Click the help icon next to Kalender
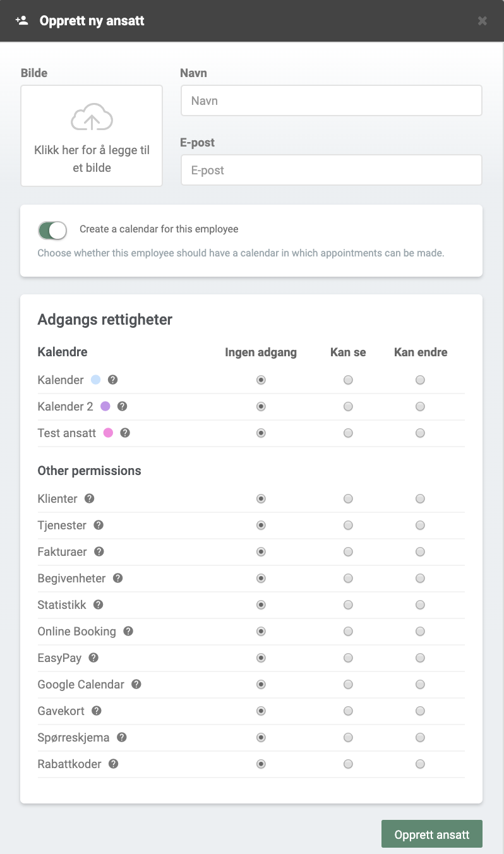 click(x=113, y=380)
